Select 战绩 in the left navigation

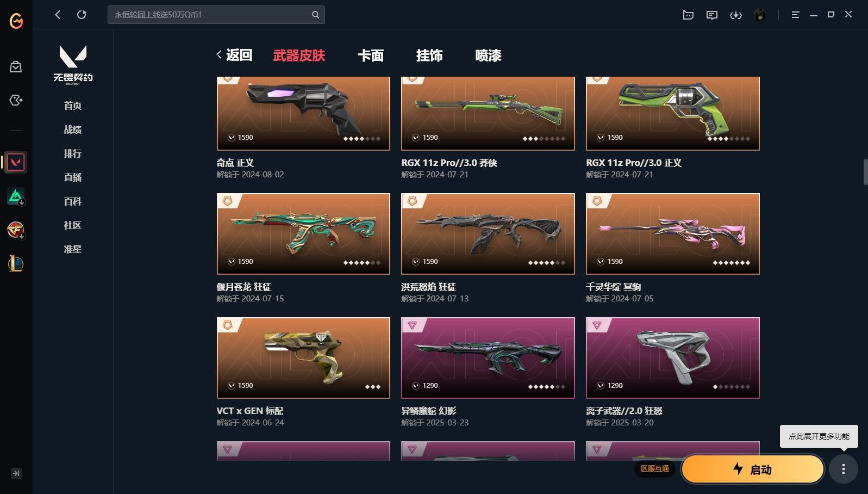[73, 129]
